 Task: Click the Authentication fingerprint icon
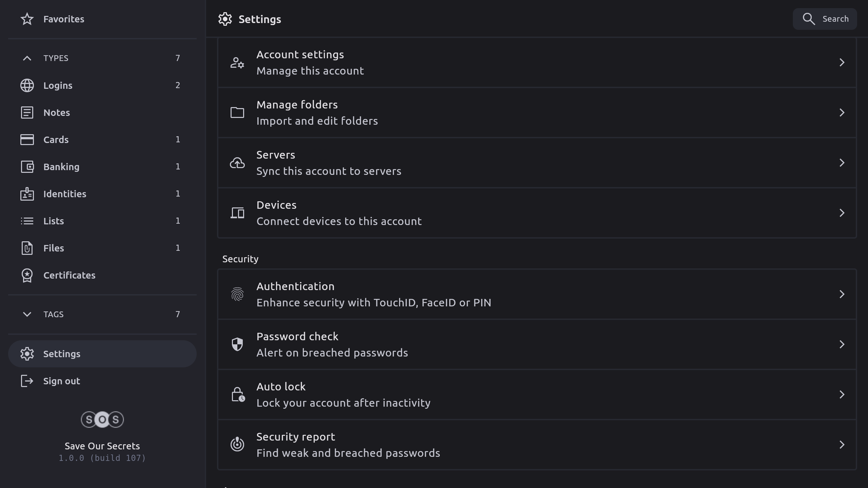[237, 294]
